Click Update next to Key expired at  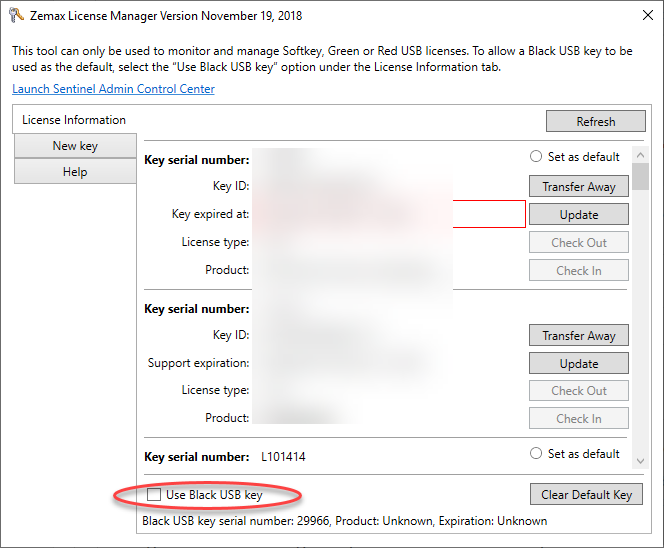click(x=578, y=214)
